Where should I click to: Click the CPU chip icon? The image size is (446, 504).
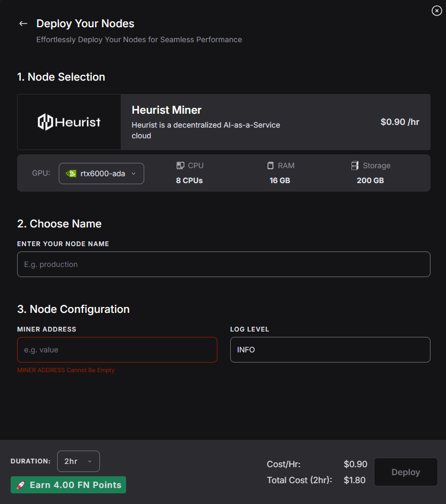(181, 166)
